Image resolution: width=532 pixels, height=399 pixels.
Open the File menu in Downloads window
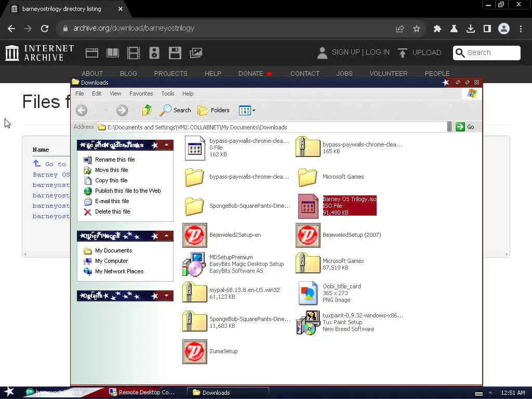coord(79,94)
